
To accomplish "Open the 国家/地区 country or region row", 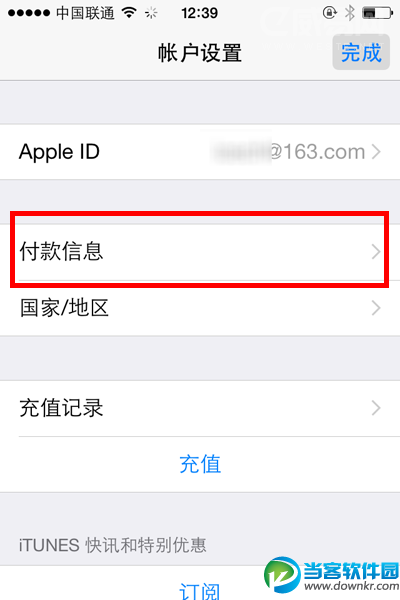I will tap(200, 308).
